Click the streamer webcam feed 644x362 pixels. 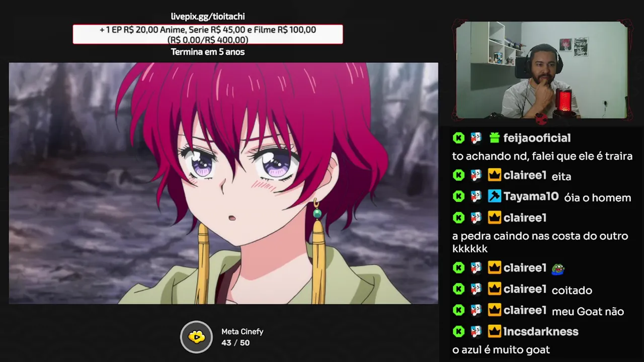click(x=541, y=70)
